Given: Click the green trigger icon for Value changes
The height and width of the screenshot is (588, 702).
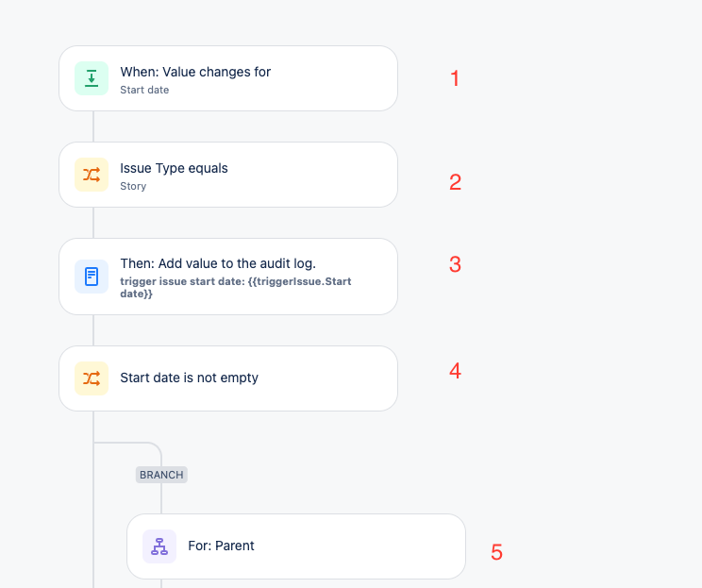Looking at the screenshot, I should click(x=92, y=78).
